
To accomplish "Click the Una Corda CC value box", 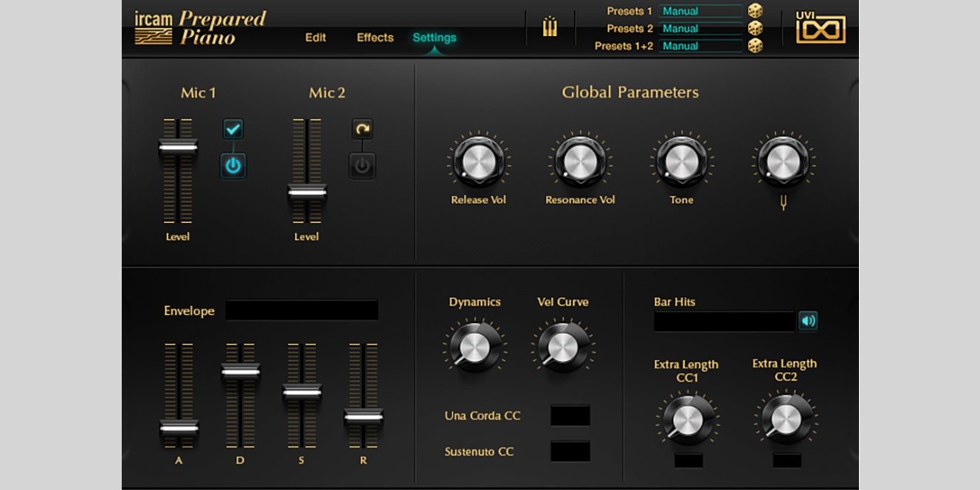I will tap(570, 415).
